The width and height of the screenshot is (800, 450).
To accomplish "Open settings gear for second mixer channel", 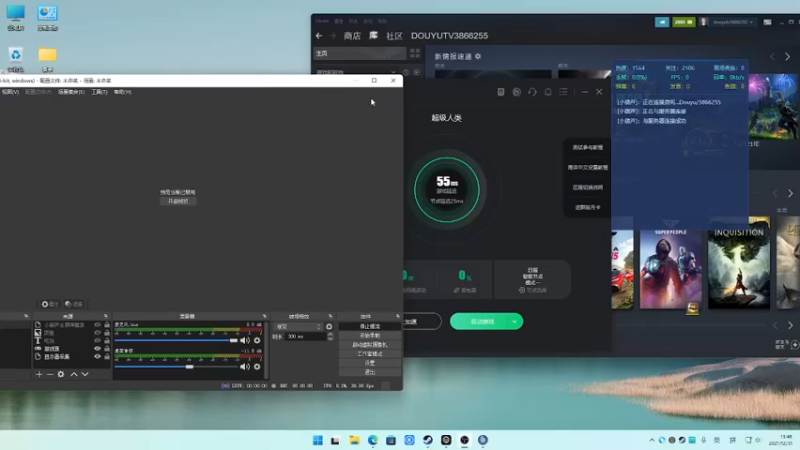I will pyautogui.click(x=257, y=366).
